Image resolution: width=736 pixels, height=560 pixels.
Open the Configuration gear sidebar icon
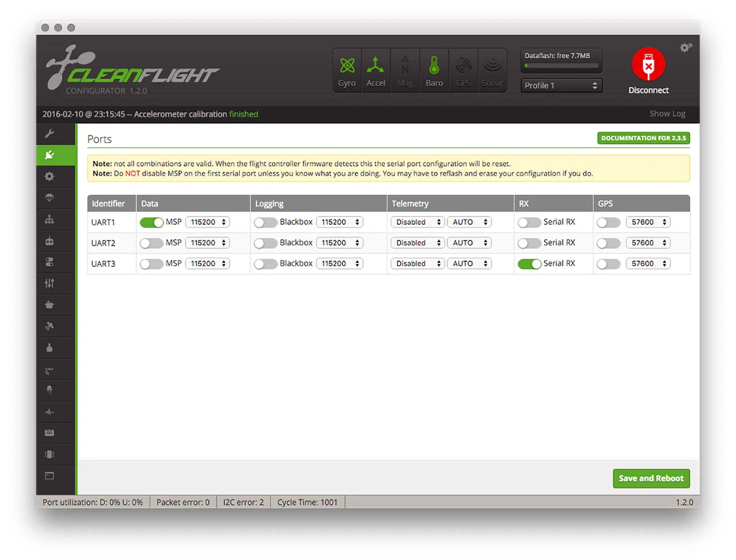pyautogui.click(x=50, y=176)
